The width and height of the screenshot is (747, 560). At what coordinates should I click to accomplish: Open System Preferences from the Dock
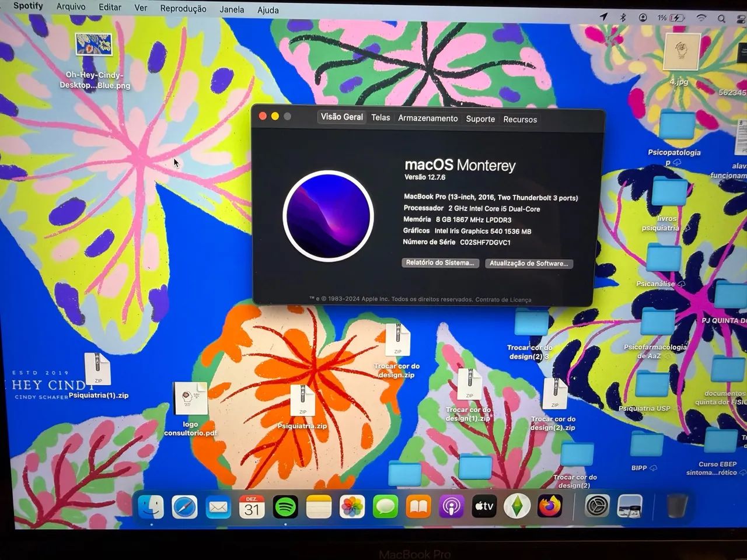[597, 506]
